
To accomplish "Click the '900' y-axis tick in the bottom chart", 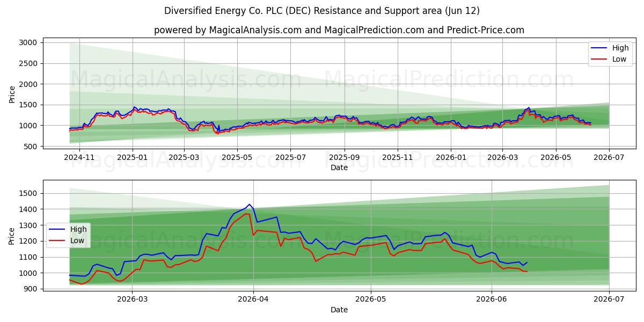I will (x=30, y=289).
